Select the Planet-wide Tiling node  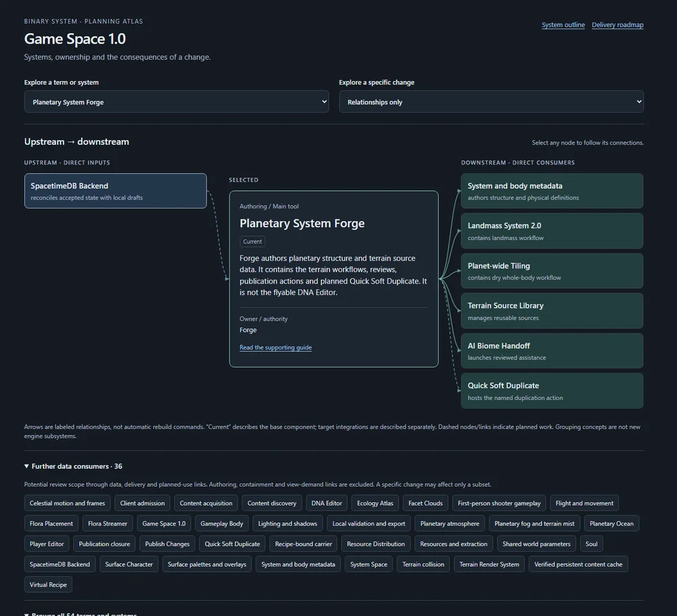point(552,271)
